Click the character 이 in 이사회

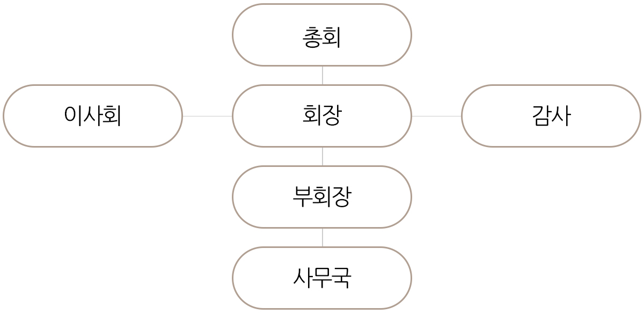point(72,116)
